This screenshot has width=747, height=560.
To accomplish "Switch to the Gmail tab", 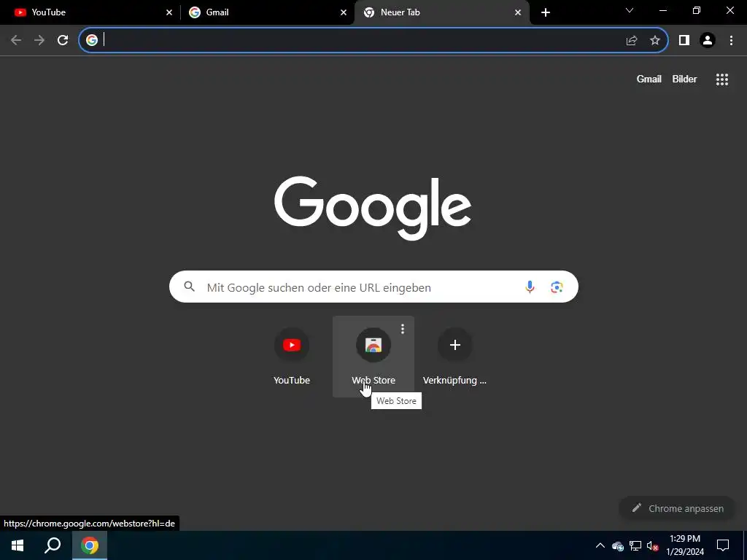I will 267,12.
